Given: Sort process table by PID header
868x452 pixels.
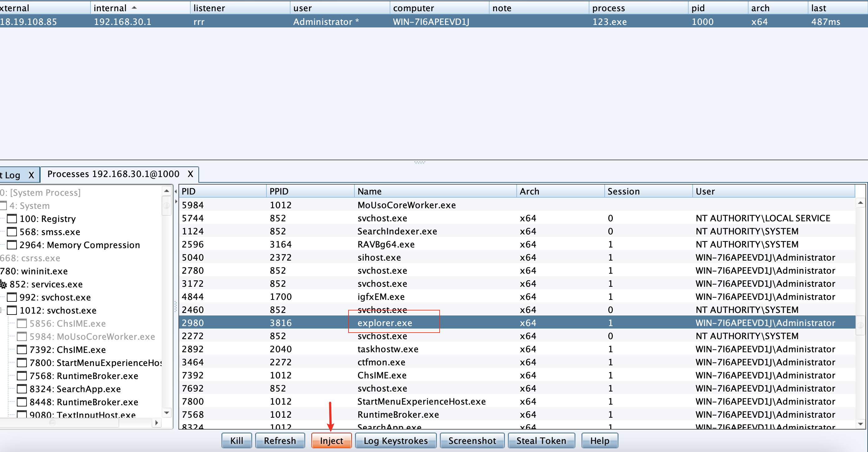Looking at the screenshot, I should coord(222,191).
